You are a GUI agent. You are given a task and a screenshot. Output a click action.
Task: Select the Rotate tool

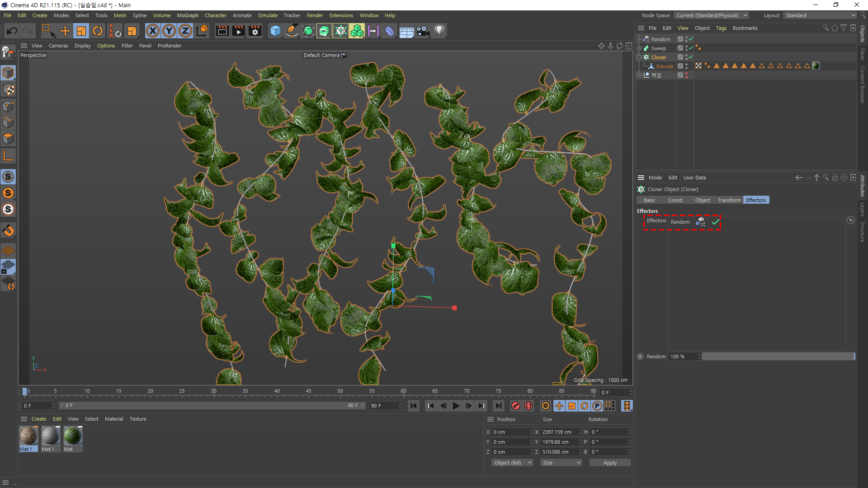(97, 31)
